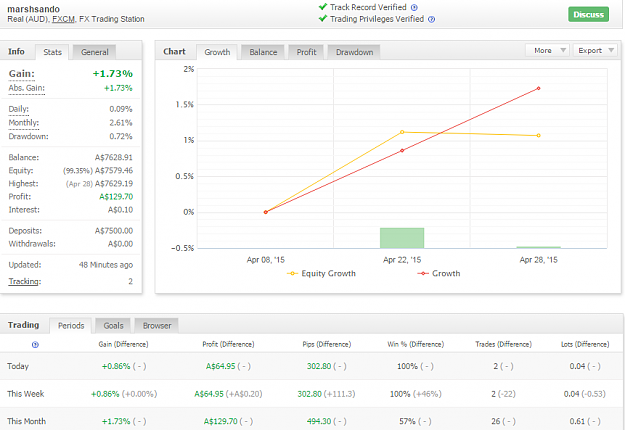
Task: Click the +1.73% Gain value
Action: (113, 74)
